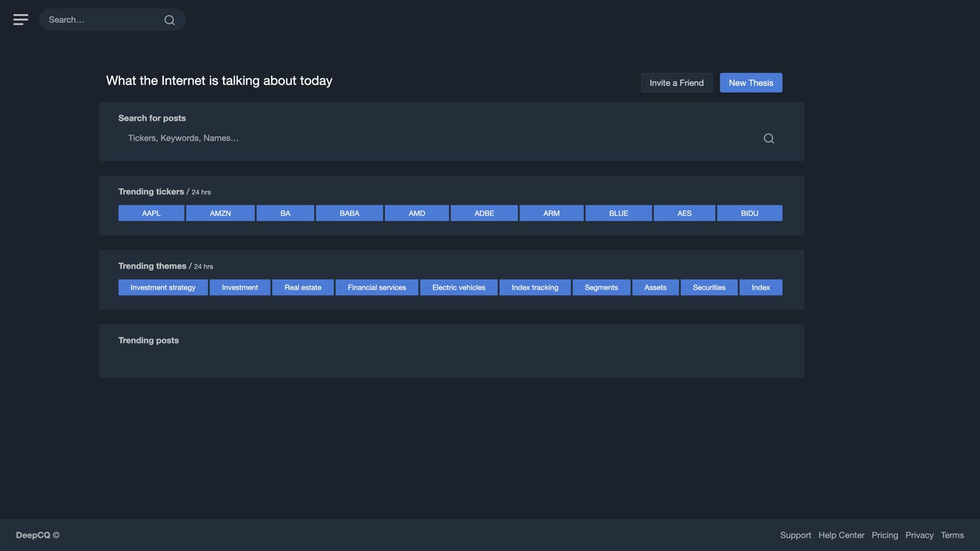Image resolution: width=980 pixels, height=551 pixels.
Task: Pick the ARM trending ticker
Action: [x=551, y=213]
